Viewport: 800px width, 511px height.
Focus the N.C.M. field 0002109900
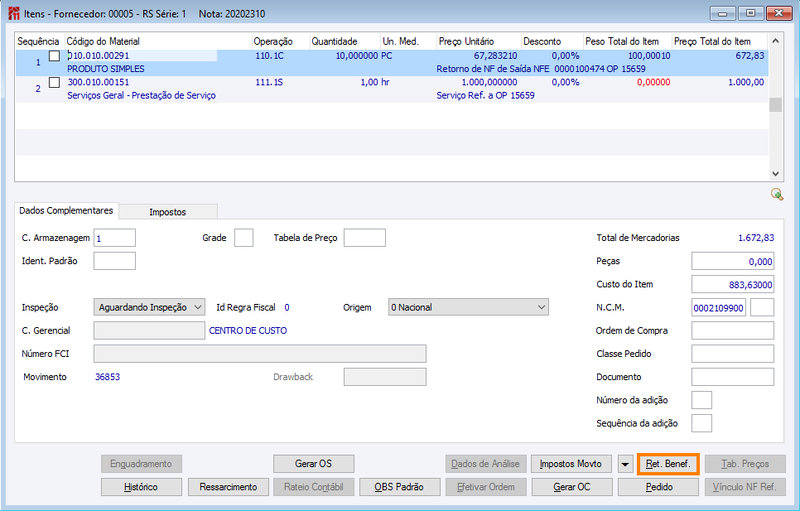(718, 308)
